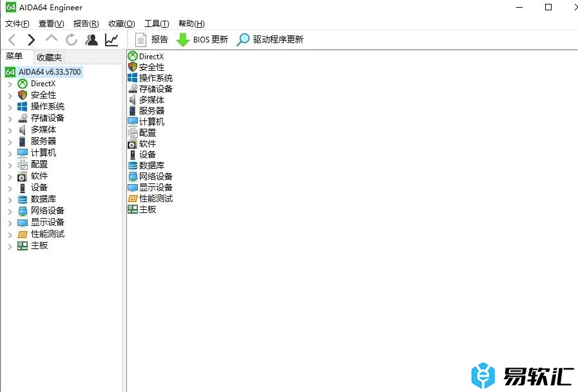Select 数据库 in left tree
This screenshot has width=578, height=392.
tap(44, 199)
